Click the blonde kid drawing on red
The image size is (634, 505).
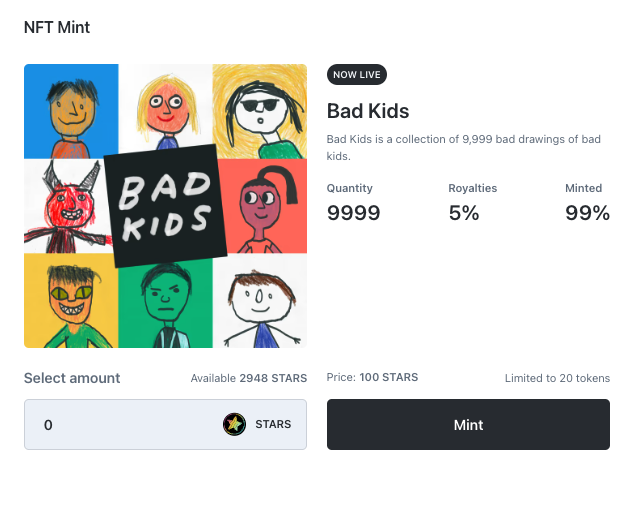point(165,103)
